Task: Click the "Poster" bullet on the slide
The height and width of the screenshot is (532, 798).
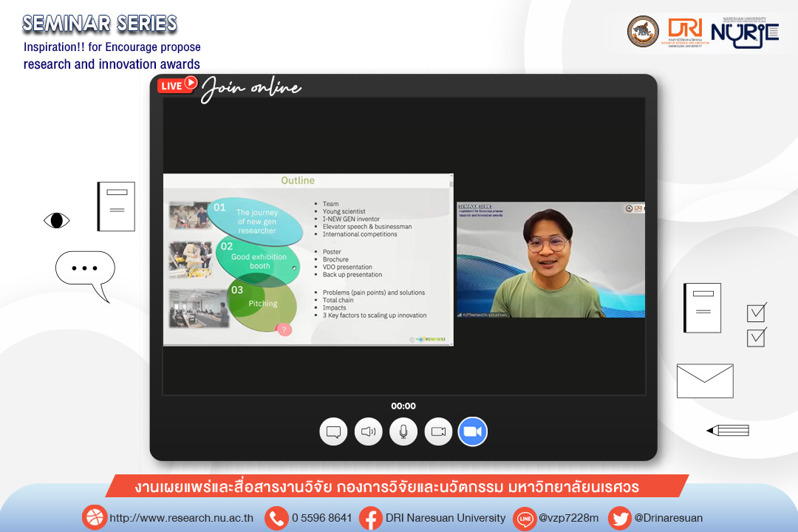Action: click(x=332, y=251)
